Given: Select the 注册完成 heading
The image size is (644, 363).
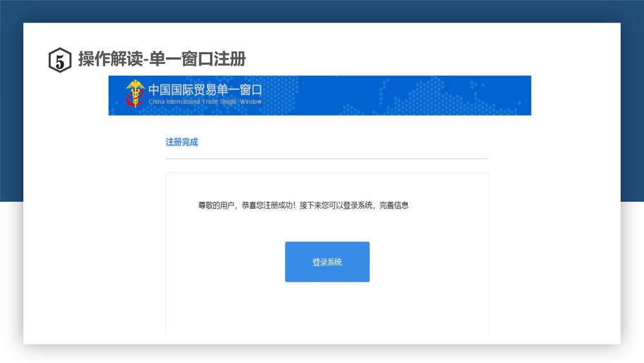Looking at the screenshot, I should pos(182,142).
